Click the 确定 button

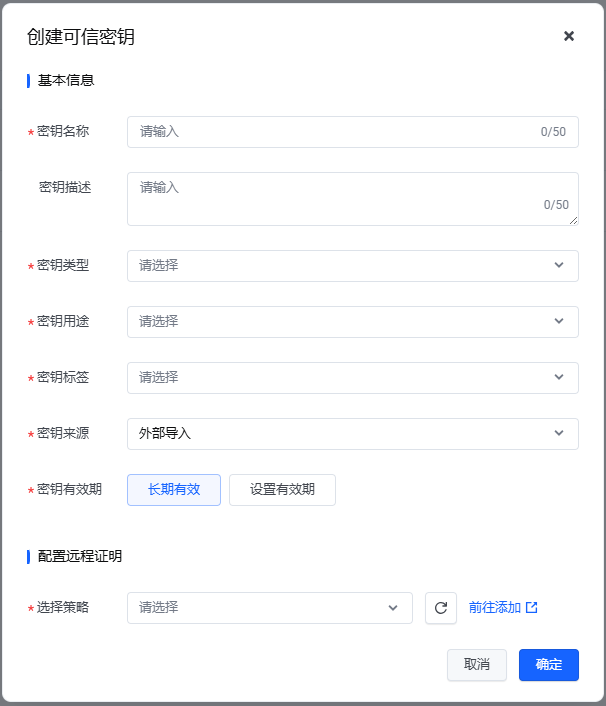549,665
